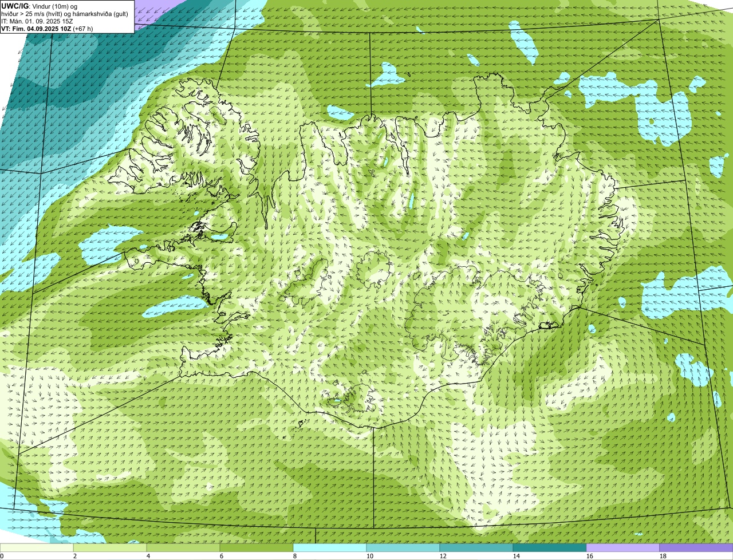The height and width of the screenshot is (560, 733).
Task: Click the legend scale label "16"
Action: pyautogui.click(x=590, y=556)
